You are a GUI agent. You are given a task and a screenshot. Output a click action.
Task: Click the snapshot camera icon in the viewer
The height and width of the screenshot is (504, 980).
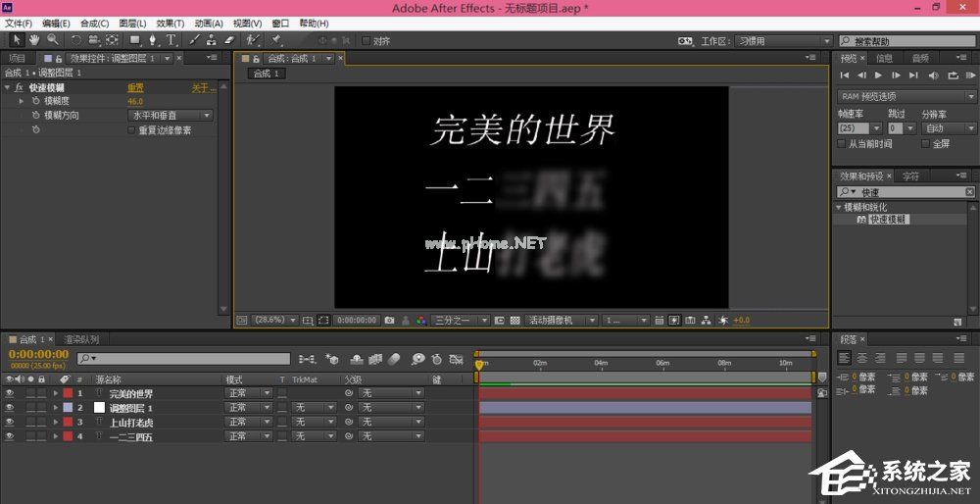click(390, 320)
